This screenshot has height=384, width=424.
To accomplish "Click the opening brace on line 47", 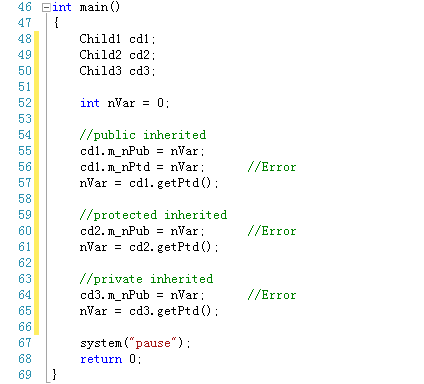I will tap(56, 23).
